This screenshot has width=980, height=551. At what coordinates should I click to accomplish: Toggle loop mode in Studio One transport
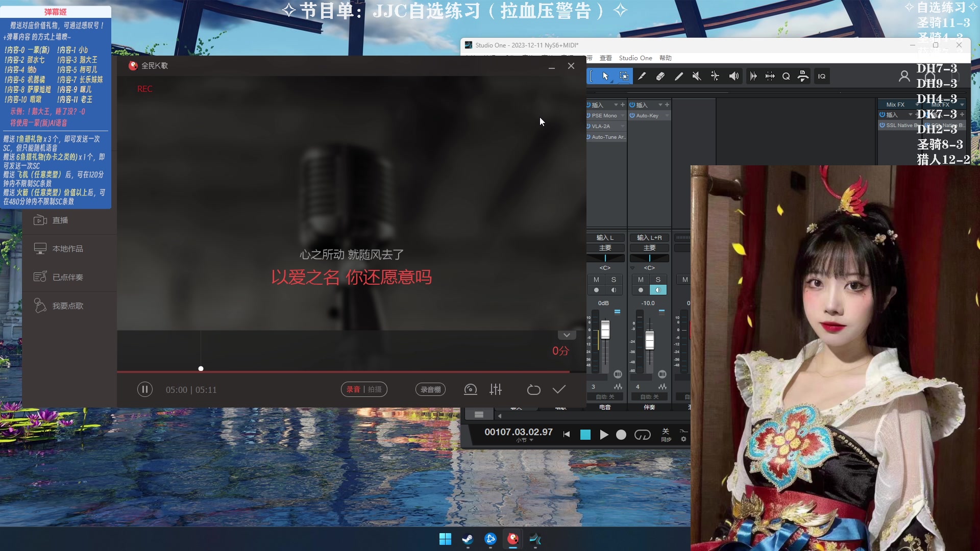tap(643, 435)
